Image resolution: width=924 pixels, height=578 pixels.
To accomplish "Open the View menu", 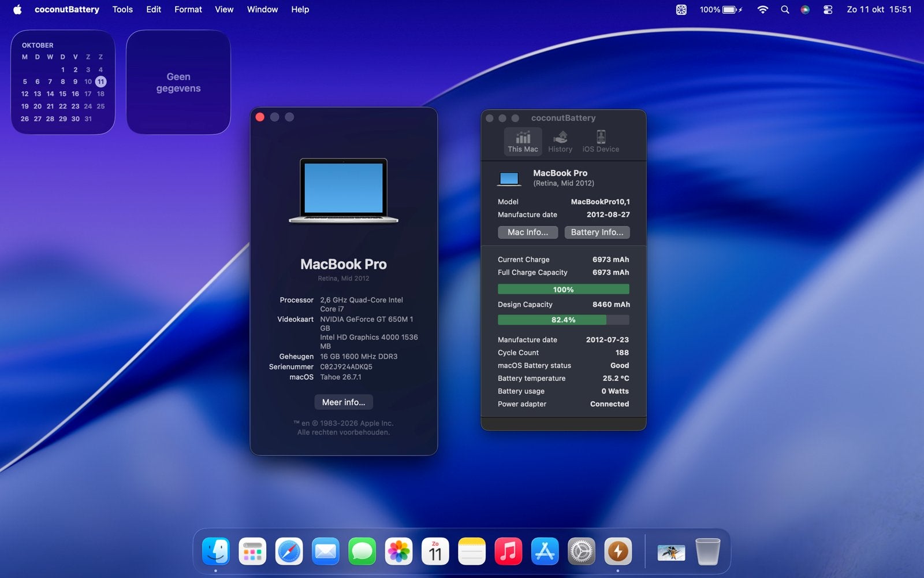I will [224, 9].
